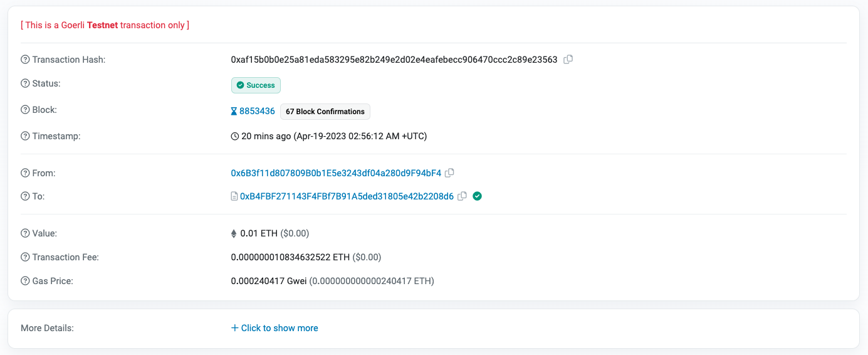Open block 8853436 link
The width and height of the screenshot is (868, 355).
coord(257,111)
